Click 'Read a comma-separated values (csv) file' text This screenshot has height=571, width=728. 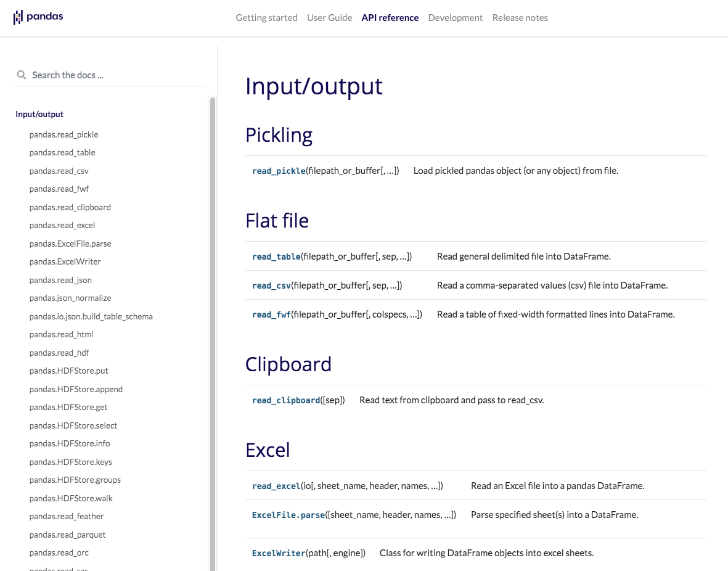552,285
